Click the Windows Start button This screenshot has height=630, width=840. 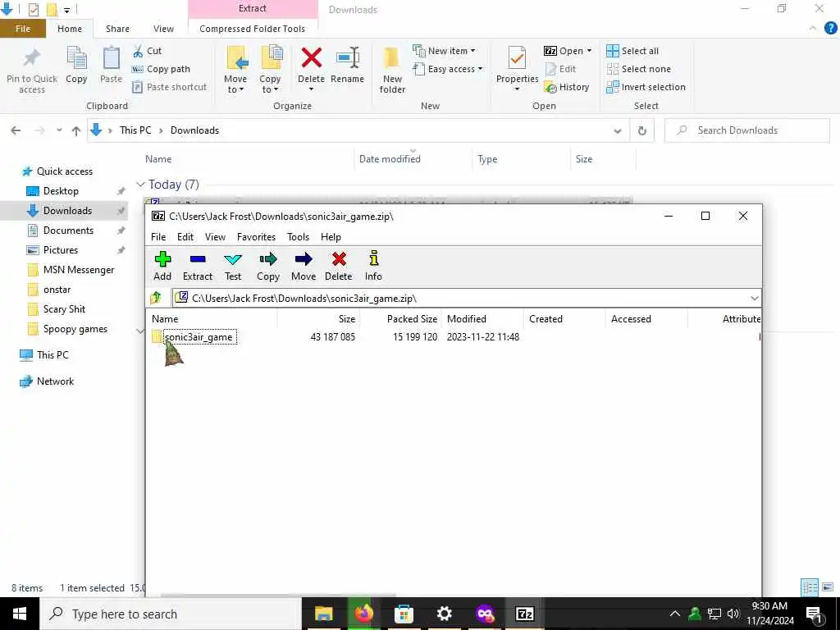tap(20, 614)
